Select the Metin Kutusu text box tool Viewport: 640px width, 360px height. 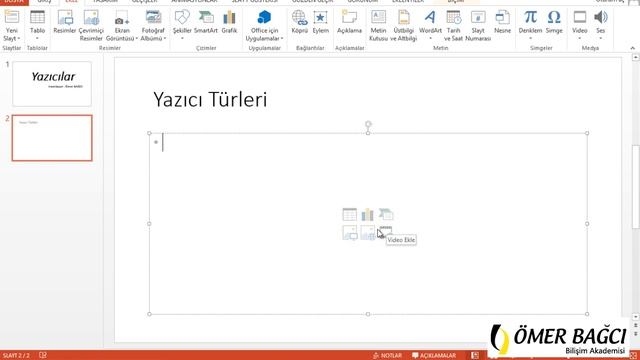click(378, 26)
